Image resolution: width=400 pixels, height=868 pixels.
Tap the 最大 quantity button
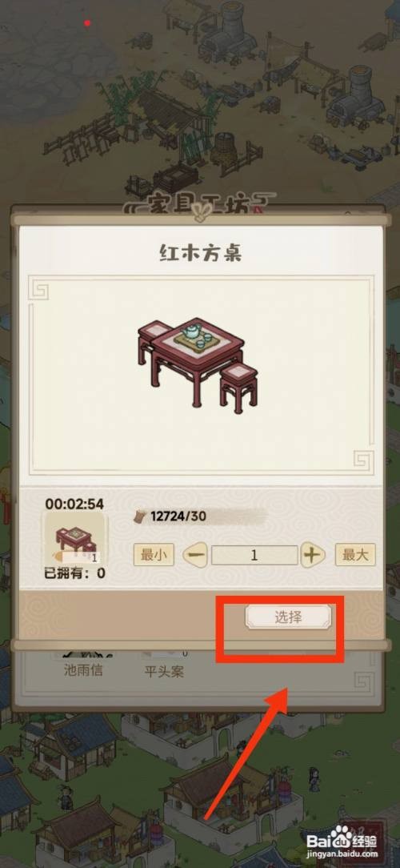pyautogui.click(x=355, y=555)
